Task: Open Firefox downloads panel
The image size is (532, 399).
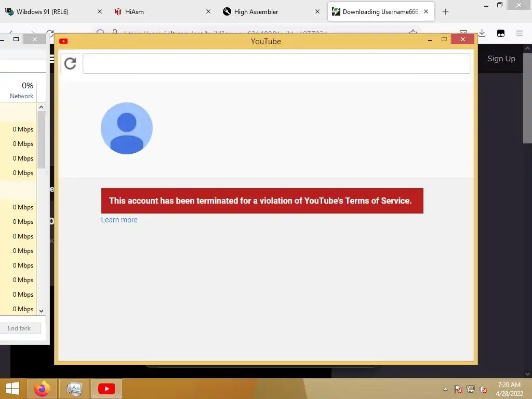Action: click(x=482, y=33)
